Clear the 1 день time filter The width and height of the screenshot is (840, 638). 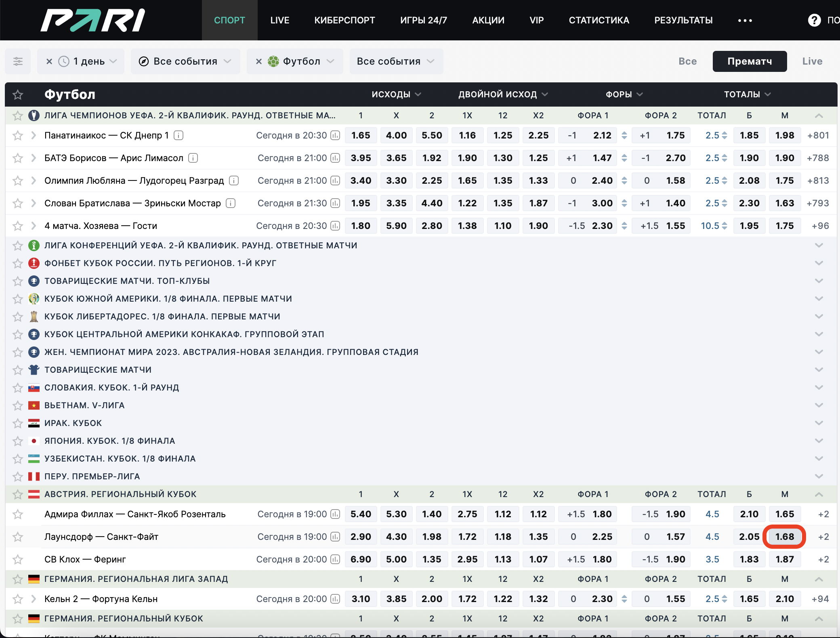click(x=49, y=61)
